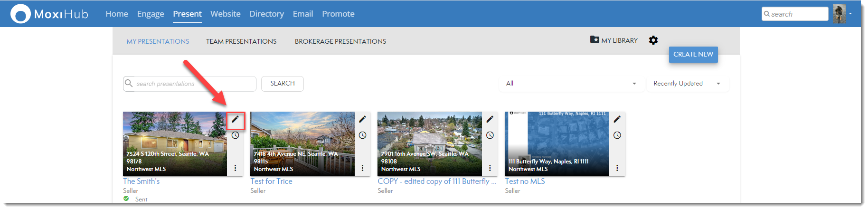
Task: Open the Recently Updated sort dropdown
Action: point(687,84)
